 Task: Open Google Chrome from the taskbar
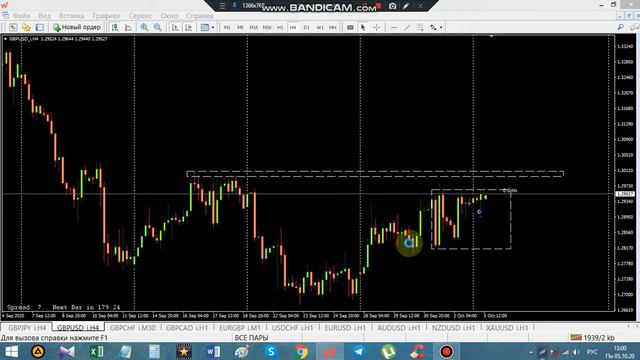(x=301, y=351)
